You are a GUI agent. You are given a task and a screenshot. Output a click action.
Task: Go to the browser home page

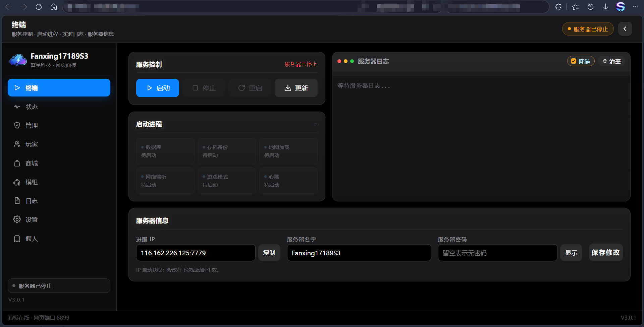tap(54, 7)
